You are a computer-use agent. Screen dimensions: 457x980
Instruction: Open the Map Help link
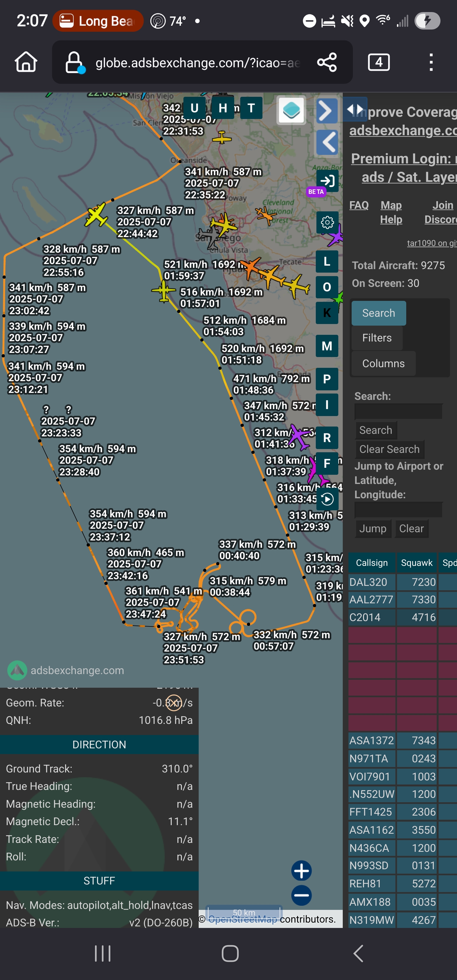tap(391, 212)
